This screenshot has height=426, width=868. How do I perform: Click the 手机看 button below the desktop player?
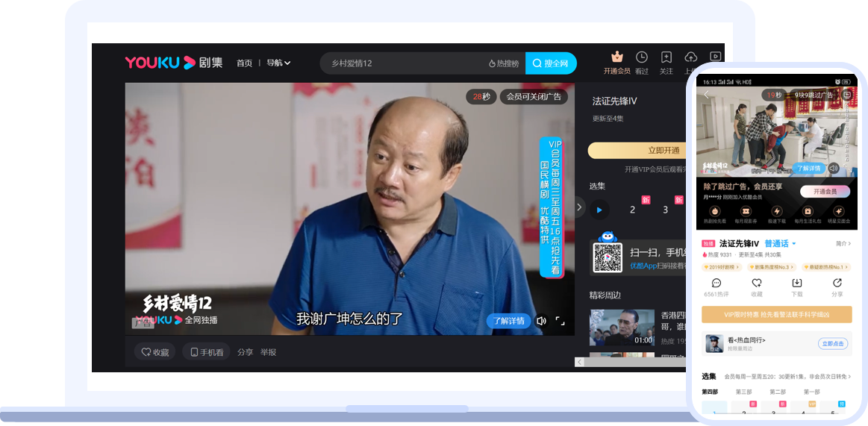click(x=206, y=352)
